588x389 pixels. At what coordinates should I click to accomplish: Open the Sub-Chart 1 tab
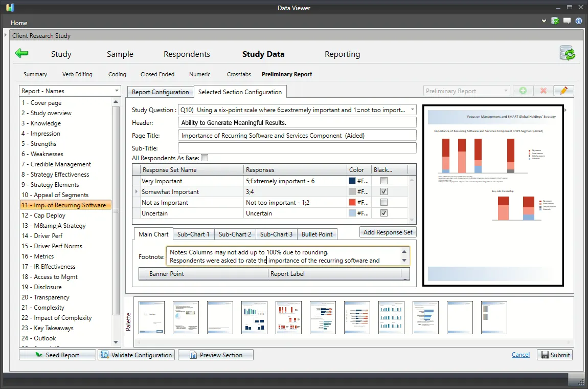coord(193,234)
